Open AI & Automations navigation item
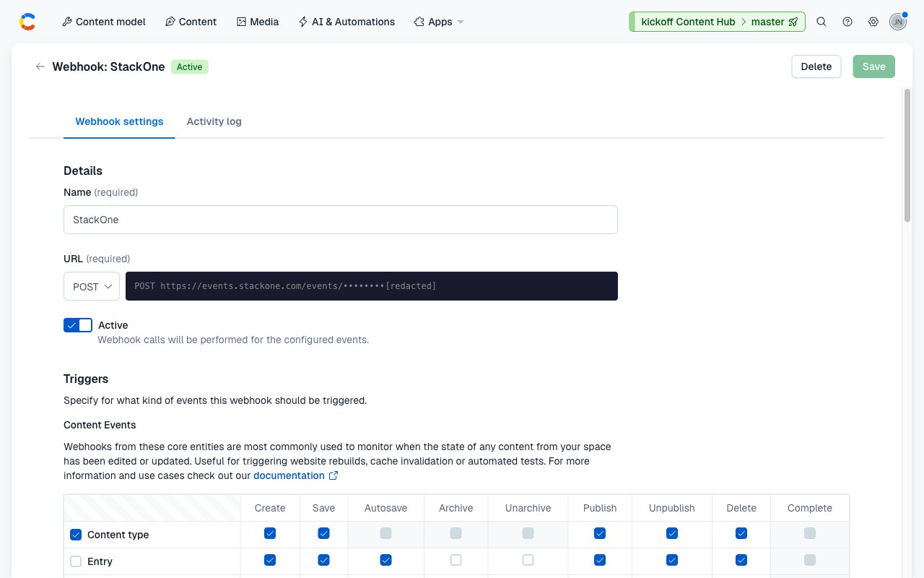Image resolution: width=924 pixels, height=578 pixels. (346, 22)
